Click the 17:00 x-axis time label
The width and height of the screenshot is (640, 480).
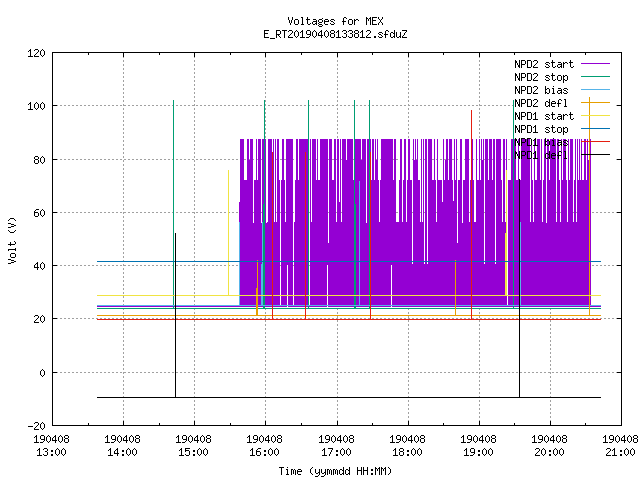[336, 452]
